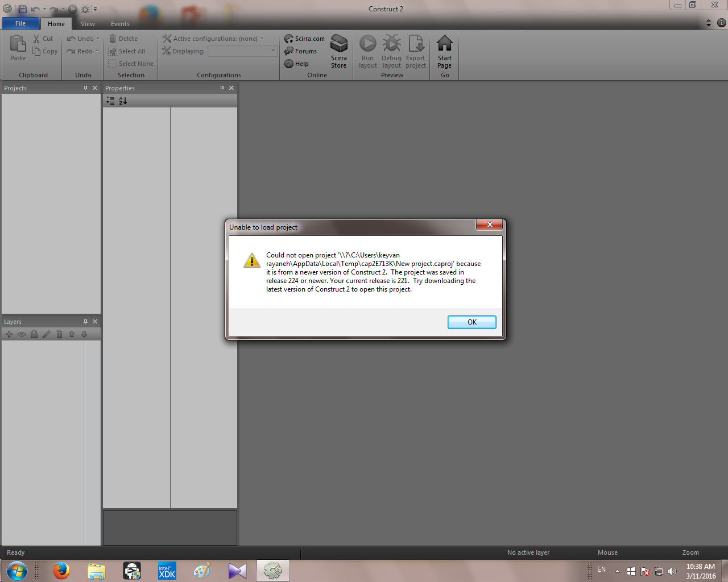
Task: Close the Properties panel
Action: 231,88
